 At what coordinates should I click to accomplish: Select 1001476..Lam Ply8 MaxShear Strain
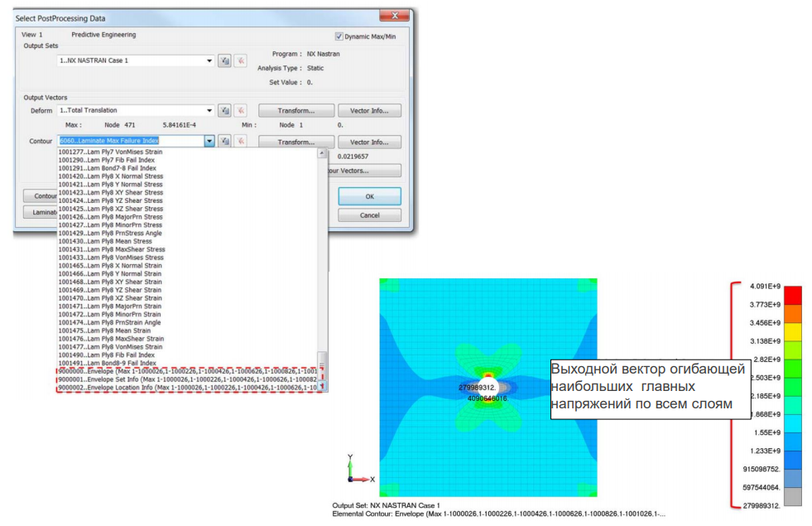pyautogui.click(x=111, y=339)
